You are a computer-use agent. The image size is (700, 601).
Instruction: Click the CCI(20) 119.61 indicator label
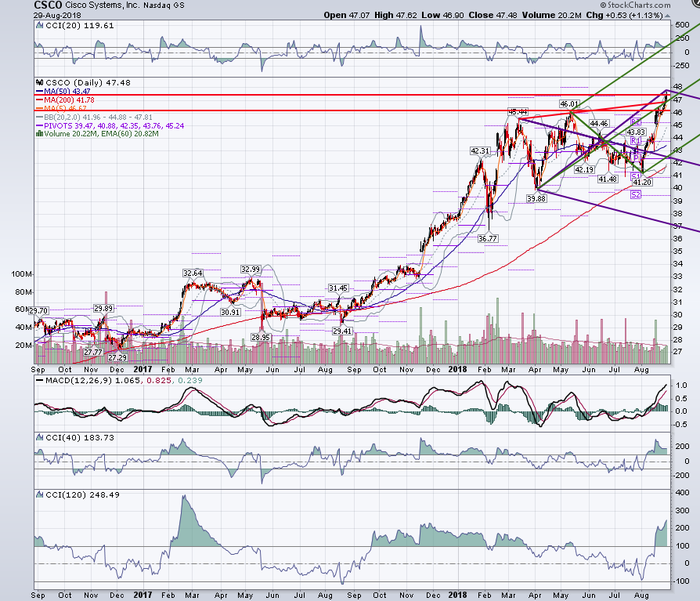(80, 26)
